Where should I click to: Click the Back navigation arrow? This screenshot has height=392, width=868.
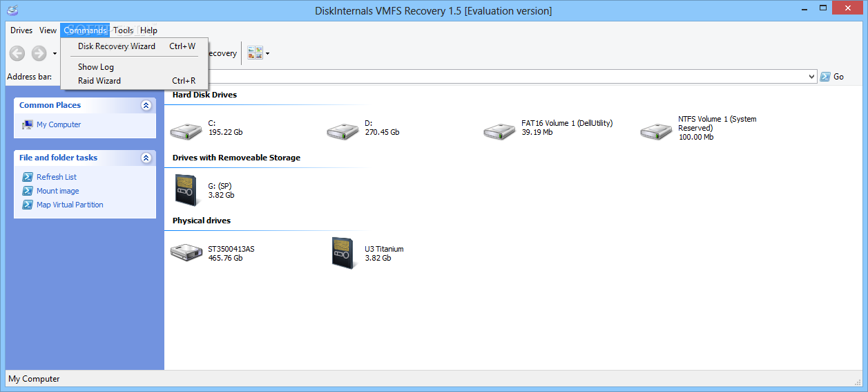coord(17,53)
